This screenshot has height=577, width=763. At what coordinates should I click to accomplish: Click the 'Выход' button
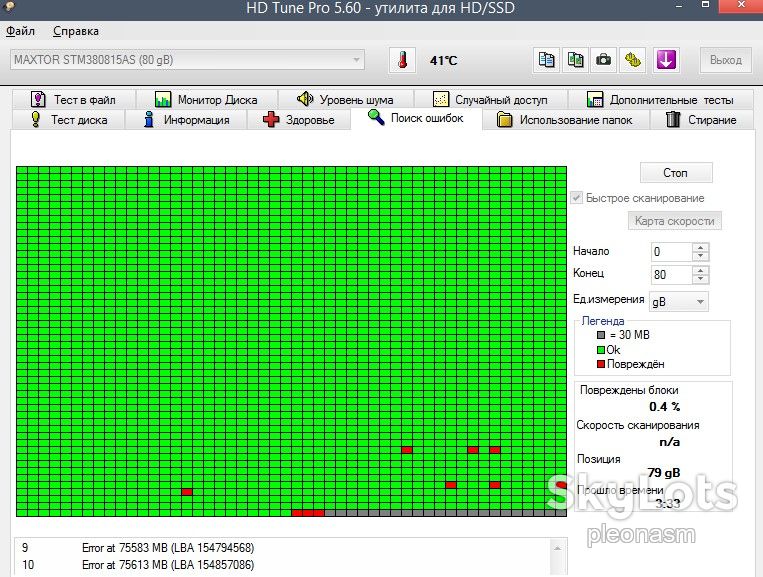726,60
